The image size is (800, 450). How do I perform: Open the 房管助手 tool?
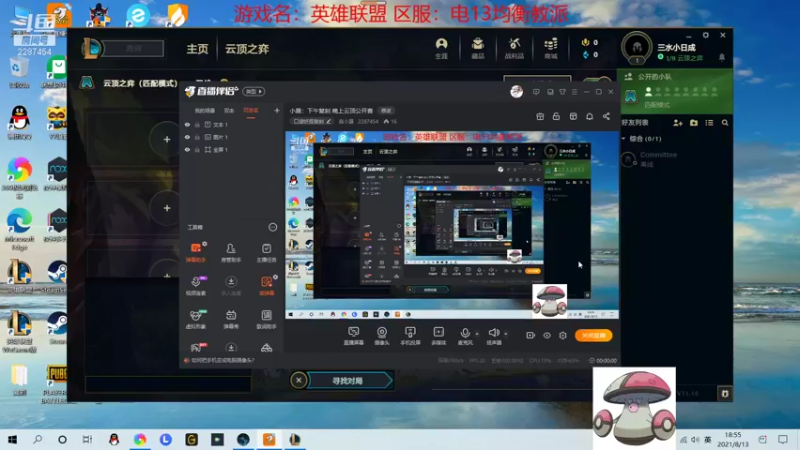[231, 252]
